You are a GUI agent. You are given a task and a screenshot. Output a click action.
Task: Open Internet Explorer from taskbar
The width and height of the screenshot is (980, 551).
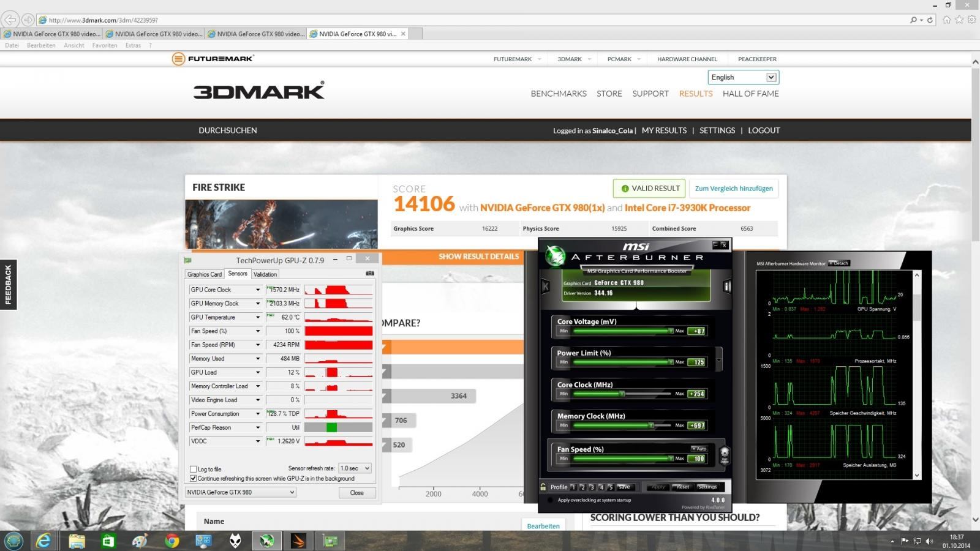point(44,541)
